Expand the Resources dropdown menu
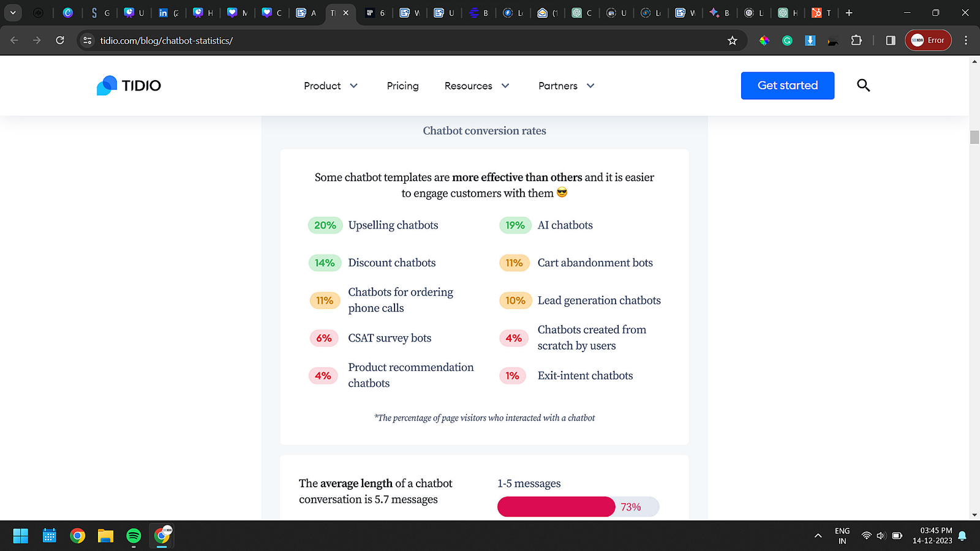980x551 pixels. tap(477, 86)
